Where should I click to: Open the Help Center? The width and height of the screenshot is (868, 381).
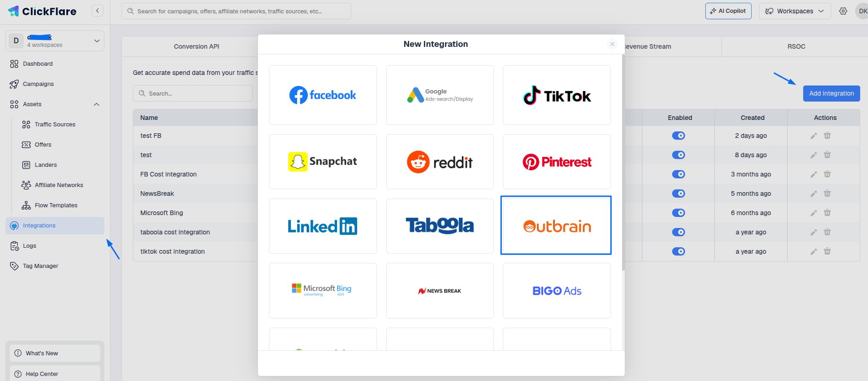click(55, 373)
